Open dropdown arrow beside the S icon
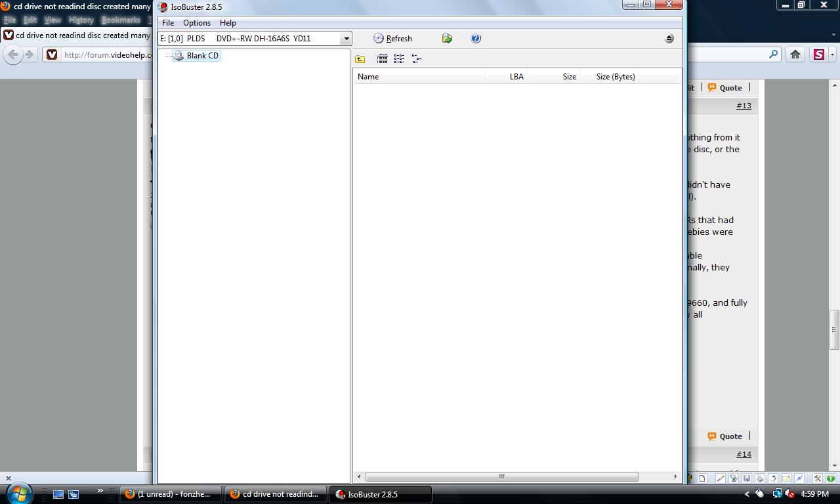Viewport: 840px width, 504px height. click(832, 55)
